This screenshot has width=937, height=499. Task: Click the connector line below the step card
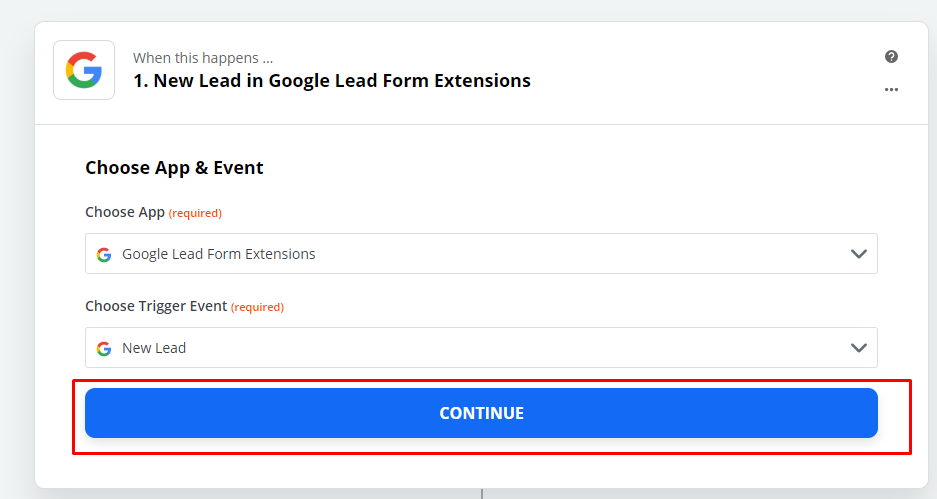click(x=482, y=494)
